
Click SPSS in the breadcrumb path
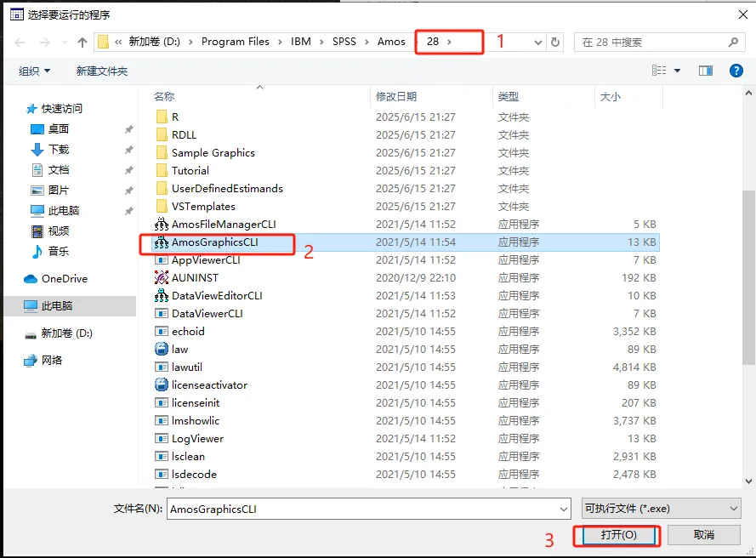coord(344,42)
